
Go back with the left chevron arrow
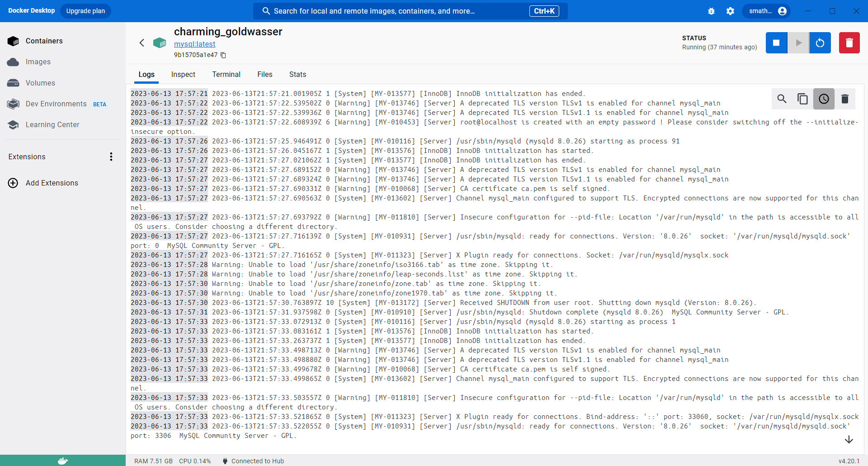point(142,43)
